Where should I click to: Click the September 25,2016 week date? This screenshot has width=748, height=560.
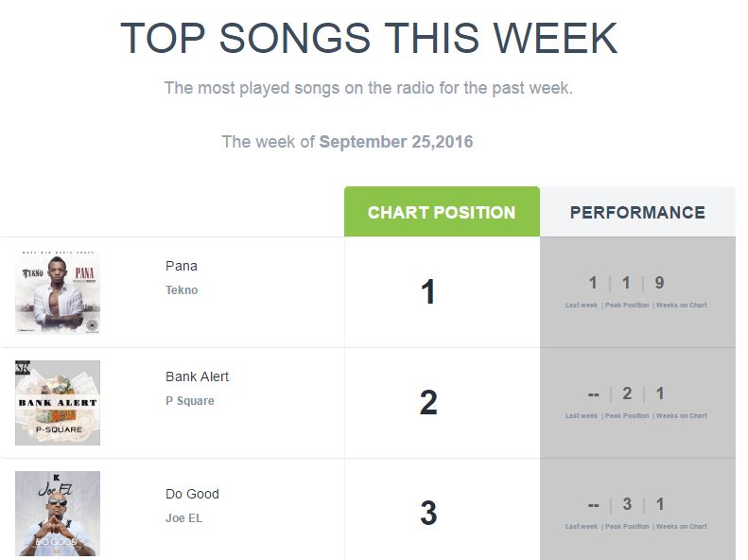point(396,142)
